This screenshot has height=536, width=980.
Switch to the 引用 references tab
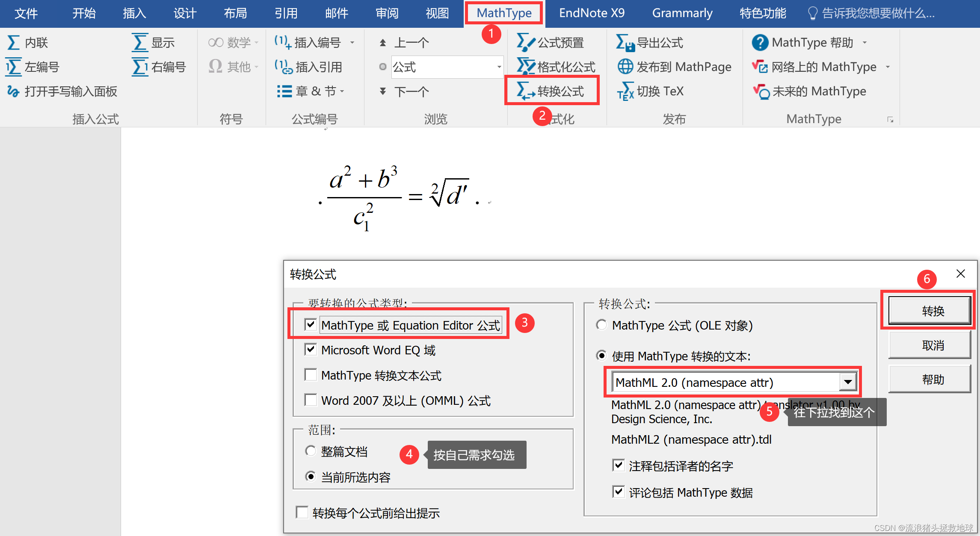click(286, 13)
